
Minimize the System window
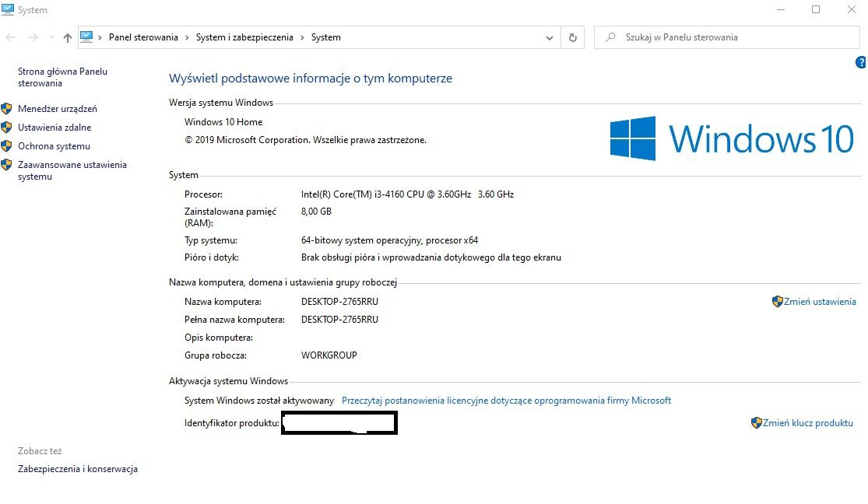pyautogui.click(x=781, y=9)
